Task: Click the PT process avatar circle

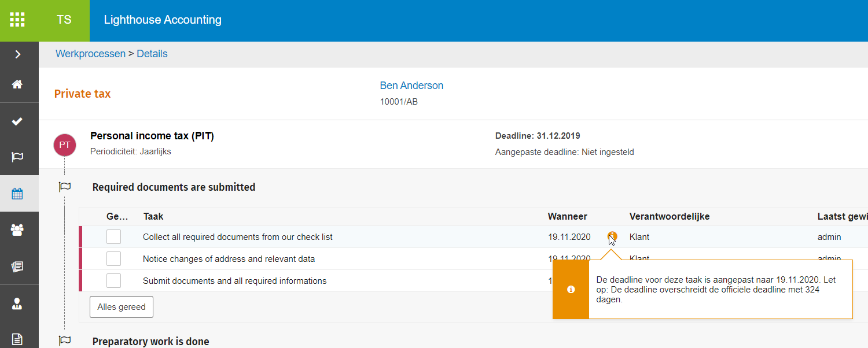Action: [x=65, y=145]
